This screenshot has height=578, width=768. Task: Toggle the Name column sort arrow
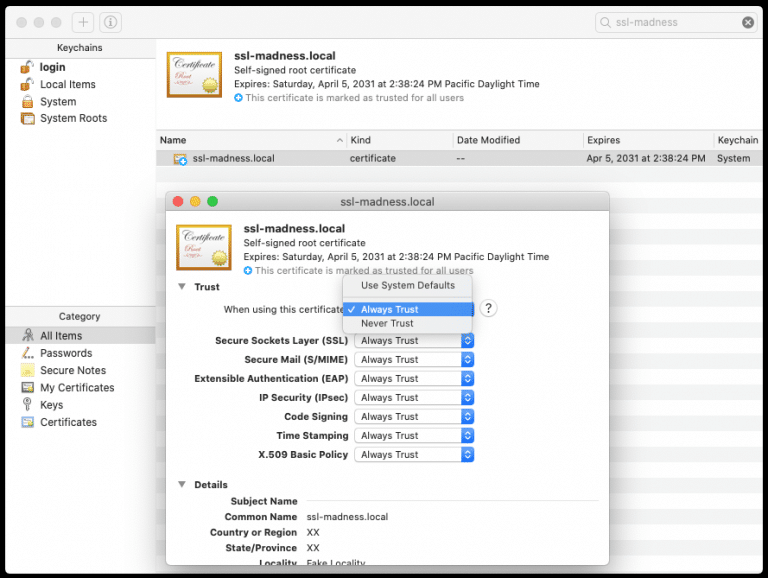click(x=339, y=140)
